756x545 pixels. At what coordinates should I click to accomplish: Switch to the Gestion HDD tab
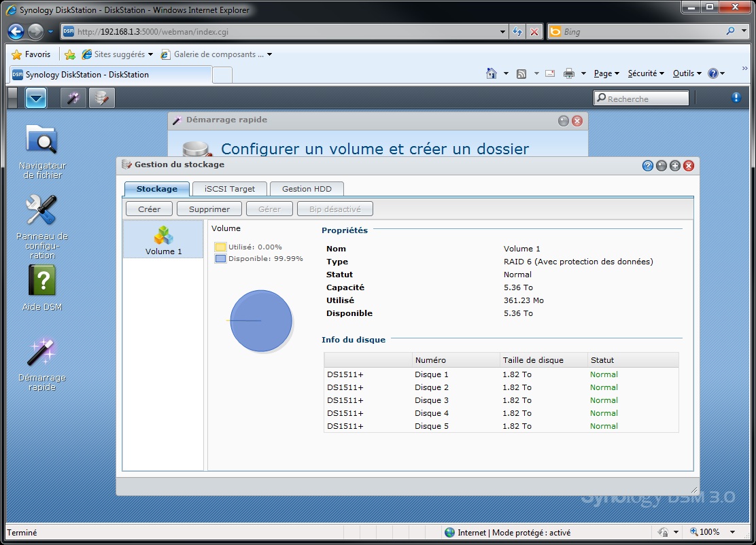(x=307, y=189)
